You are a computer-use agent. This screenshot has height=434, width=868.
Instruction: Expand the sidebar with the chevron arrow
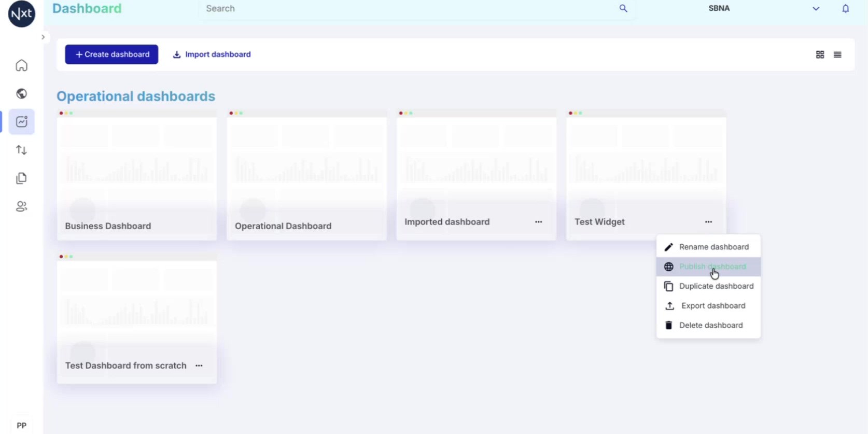click(43, 37)
